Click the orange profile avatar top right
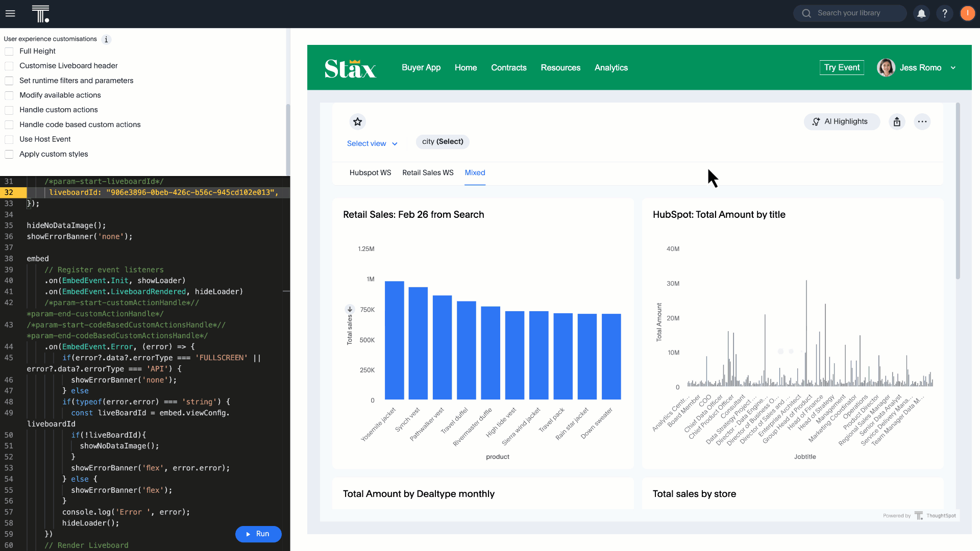This screenshot has height=551, width=980. (x=968, y=13)
